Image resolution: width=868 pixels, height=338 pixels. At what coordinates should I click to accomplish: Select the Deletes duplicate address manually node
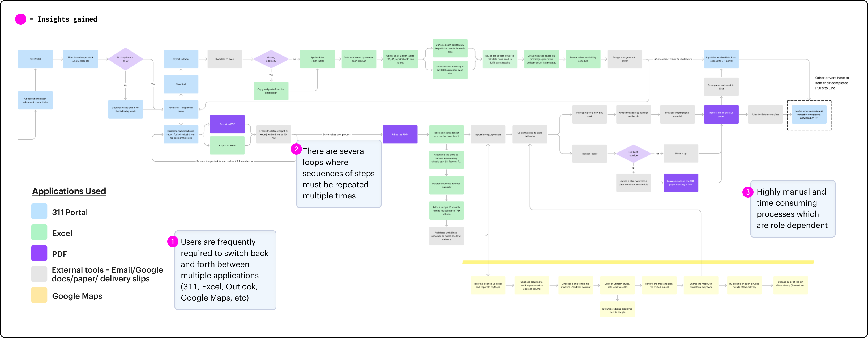[x=446, y=185]
